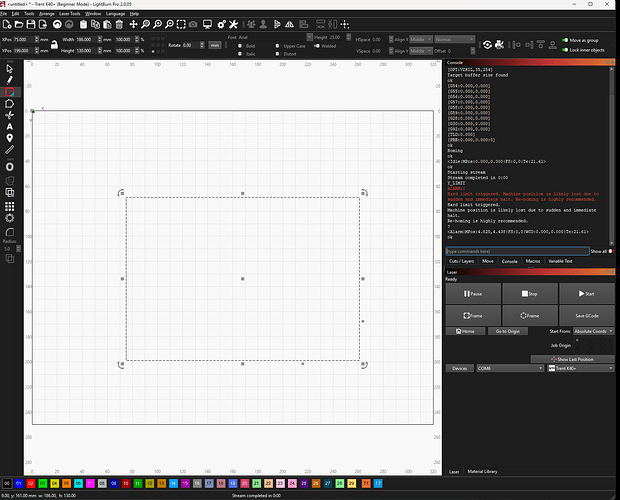Expand the COM6 port dropdown
The image size is (620, 500).
coord(510,368)
